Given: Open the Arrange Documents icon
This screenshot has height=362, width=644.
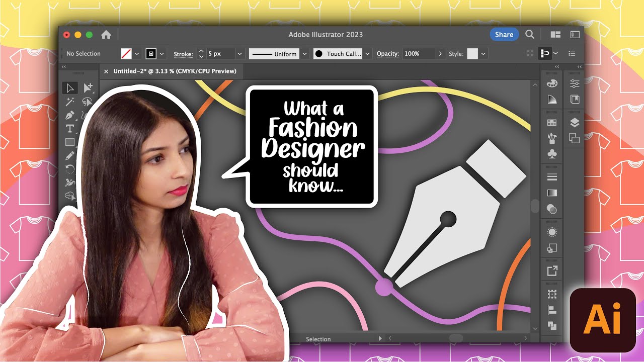Looking at the screenshot, I should tap(555, 35).
